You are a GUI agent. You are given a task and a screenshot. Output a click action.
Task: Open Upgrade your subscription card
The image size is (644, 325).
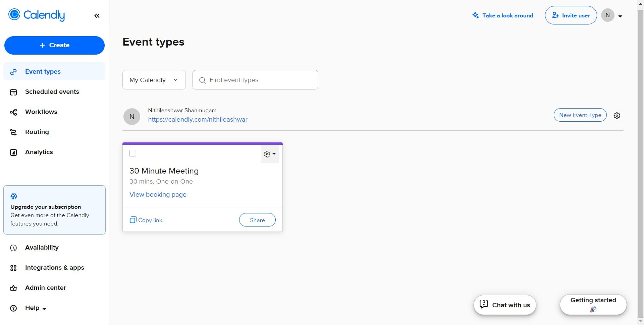point(54,210)
